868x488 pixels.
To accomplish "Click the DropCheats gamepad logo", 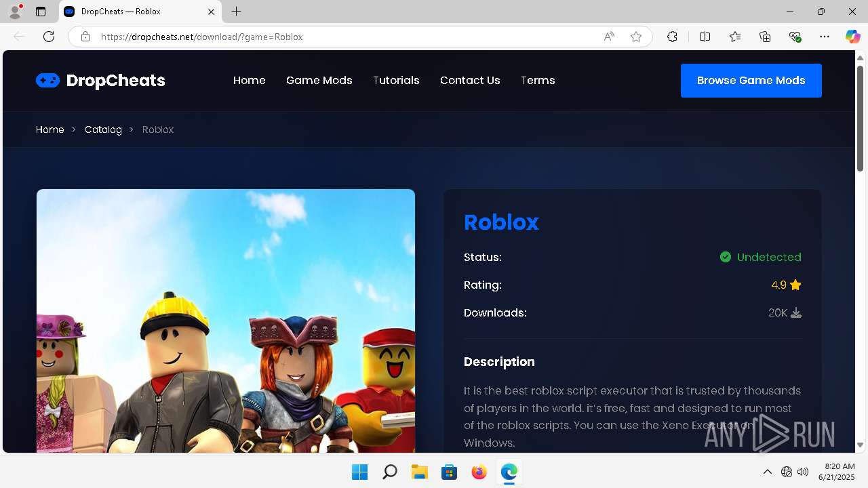I will click(x=47, y=81).
